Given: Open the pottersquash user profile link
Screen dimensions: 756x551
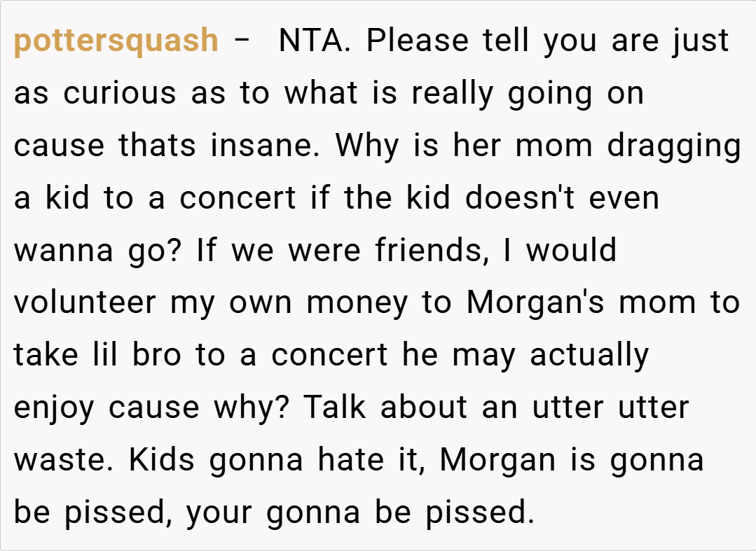Looking at the screenshot, I should 116,41.
